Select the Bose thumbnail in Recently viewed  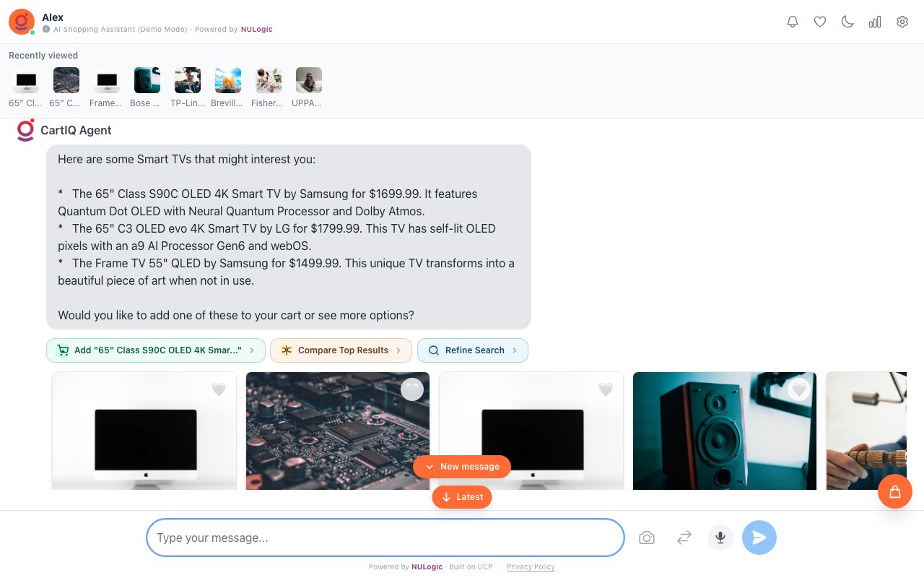coord(147,80)
